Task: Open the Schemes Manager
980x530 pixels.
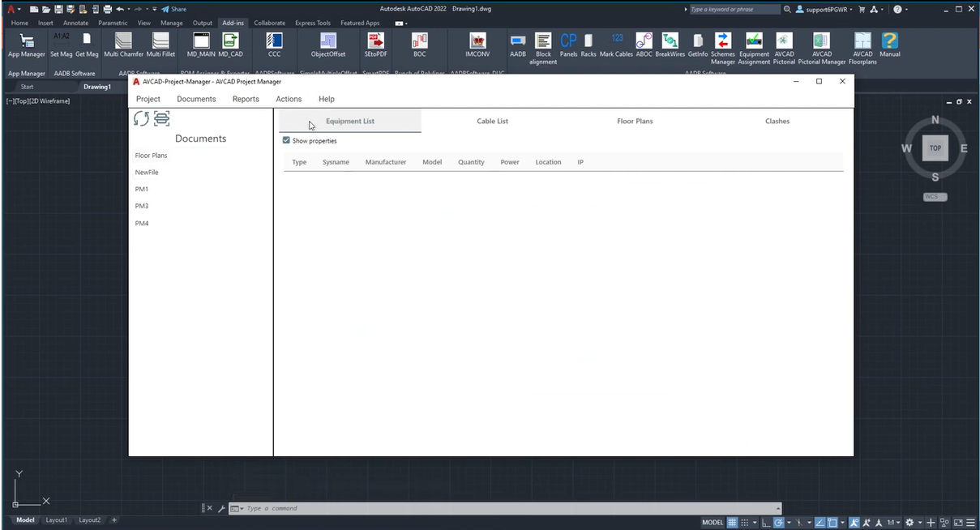Action: [x=723, y=49]
